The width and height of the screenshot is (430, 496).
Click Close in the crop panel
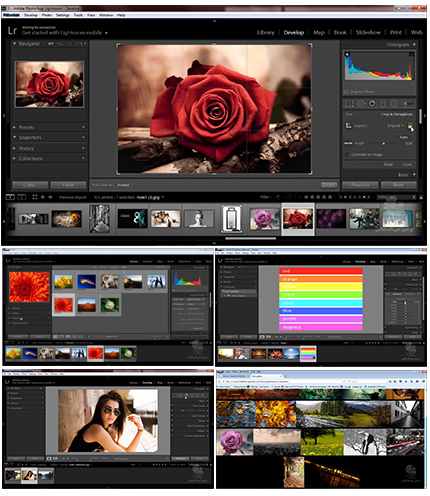407,164
